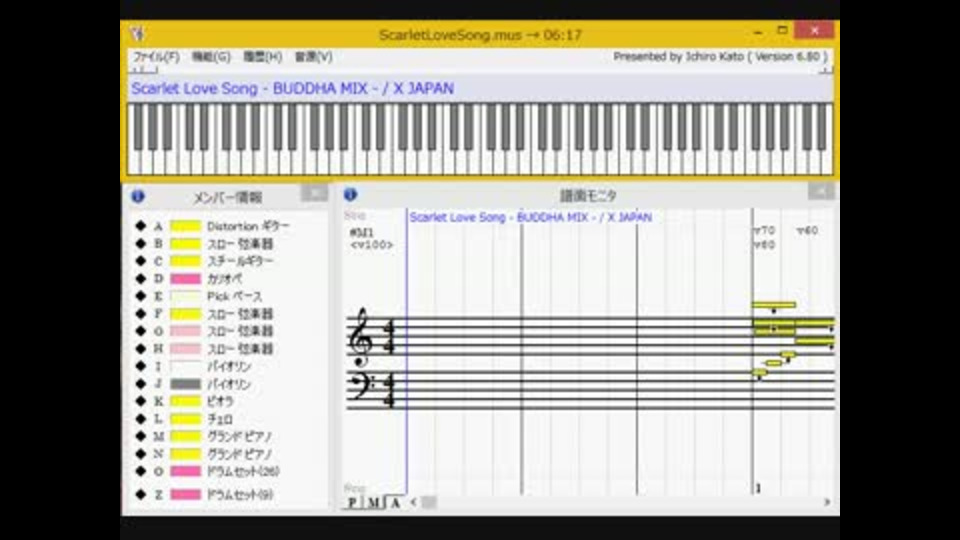Viewport: 960px width, 540px height.
Task: Select the ドラムセット(9) instrument name
Action: (240, 494)
